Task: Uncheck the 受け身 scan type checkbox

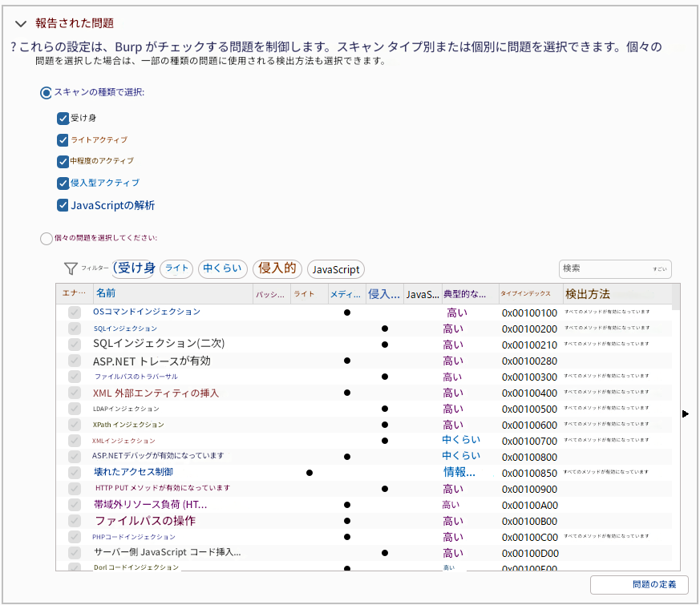Action: pos(63,118)
